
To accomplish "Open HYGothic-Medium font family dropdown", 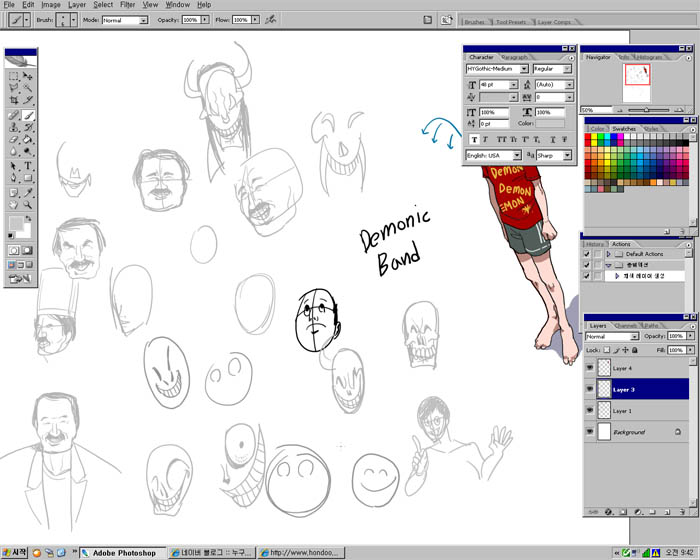I will coord(524,69).
